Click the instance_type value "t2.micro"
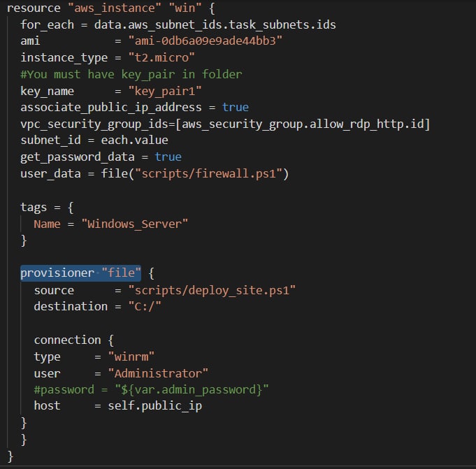Screen dimensions: 476x469 pos(161,58)
